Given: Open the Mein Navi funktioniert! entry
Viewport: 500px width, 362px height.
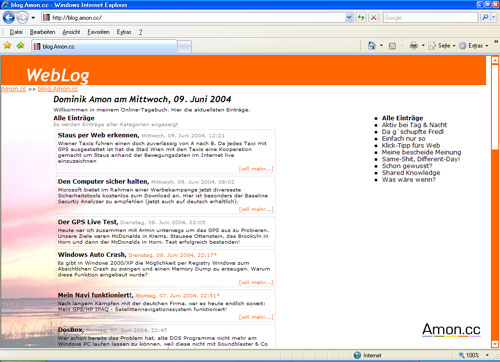Looking at the screenshot, I should [x=95, y=295].
